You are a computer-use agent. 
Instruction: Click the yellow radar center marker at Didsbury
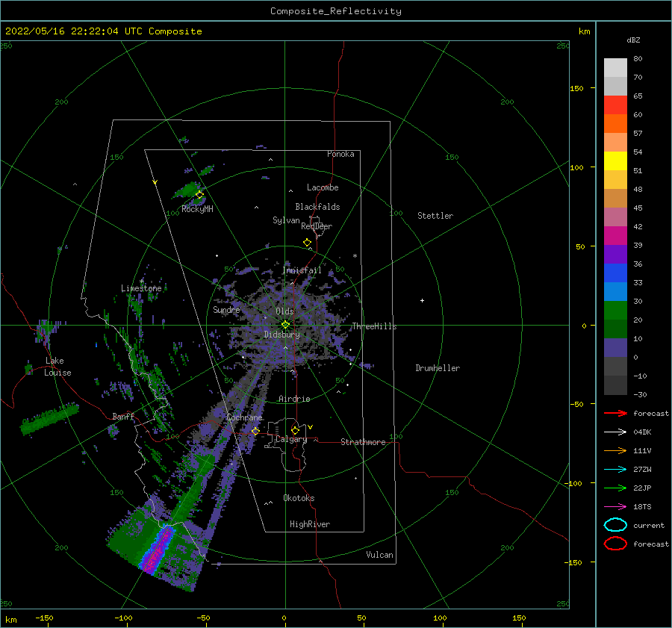click(285, 325)
